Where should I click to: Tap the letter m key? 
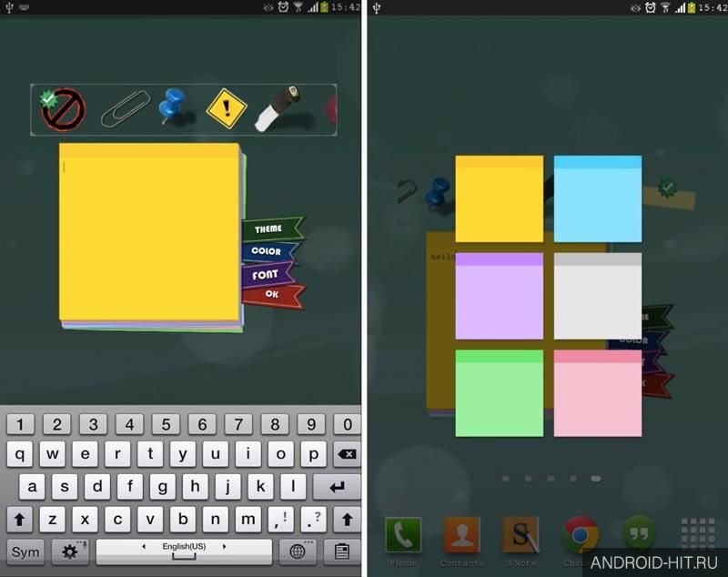[248, 520]
